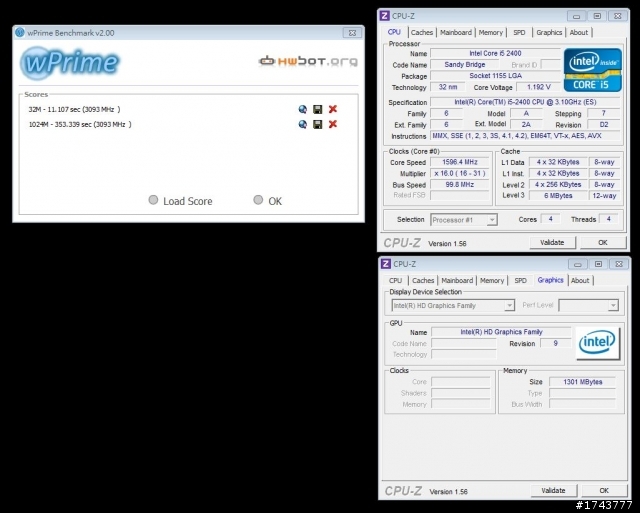Click the Technology value 32 nm

pyautogui.click(x=448, y=87)
